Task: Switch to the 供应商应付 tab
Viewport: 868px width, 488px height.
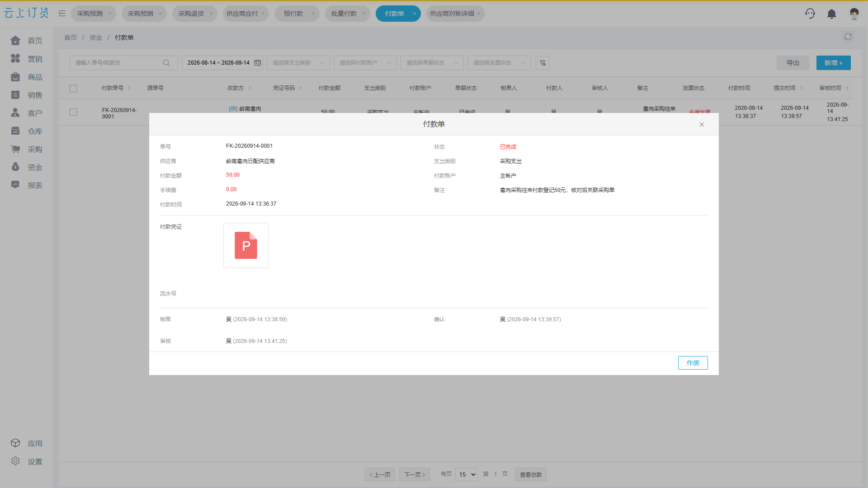Action: pos(245,14)
